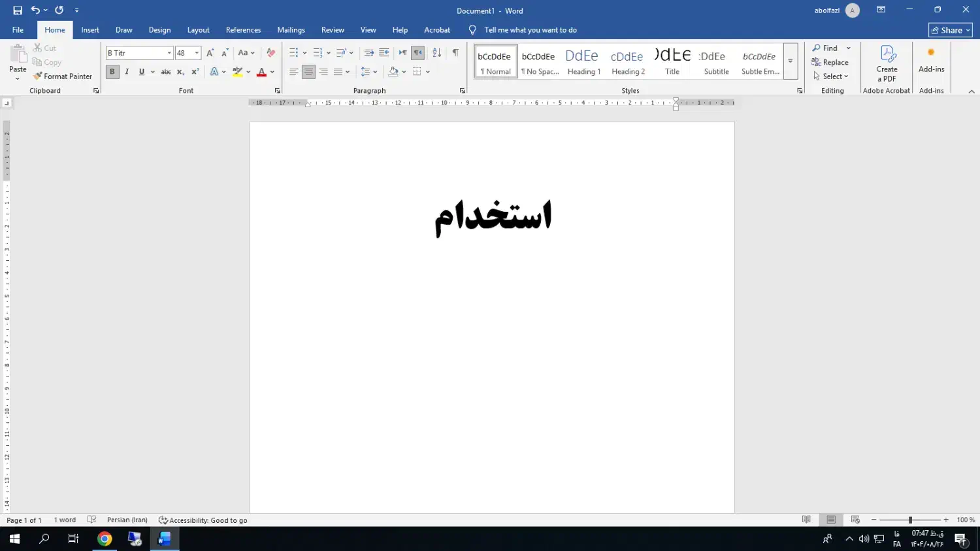Apply superscript formatting
This screenshot has width=980, height=551.
pos(195,72)
